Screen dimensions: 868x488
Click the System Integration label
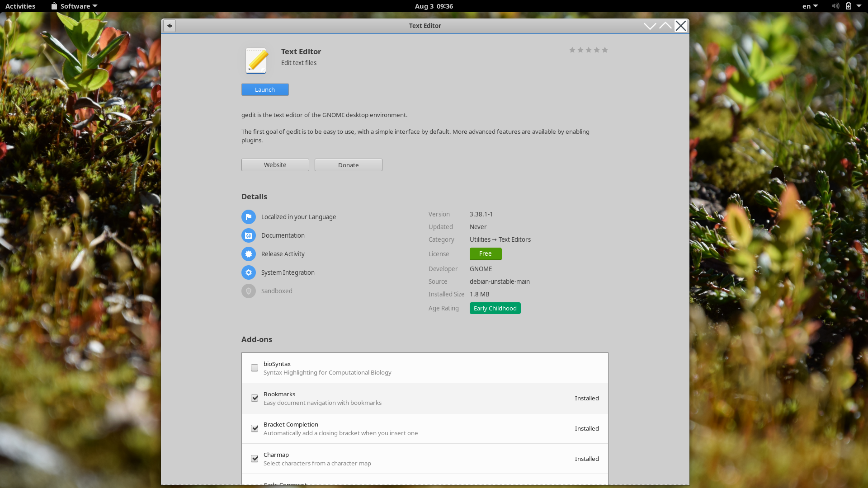[x=288, y=272]
